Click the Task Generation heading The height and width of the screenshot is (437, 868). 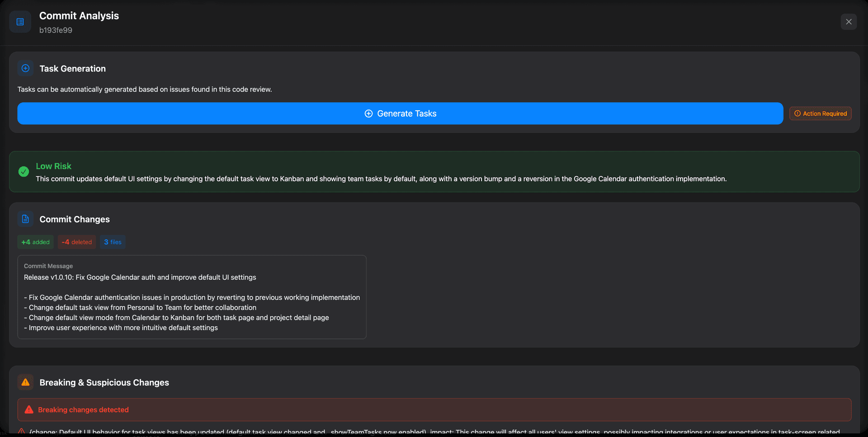pos(73,69)
